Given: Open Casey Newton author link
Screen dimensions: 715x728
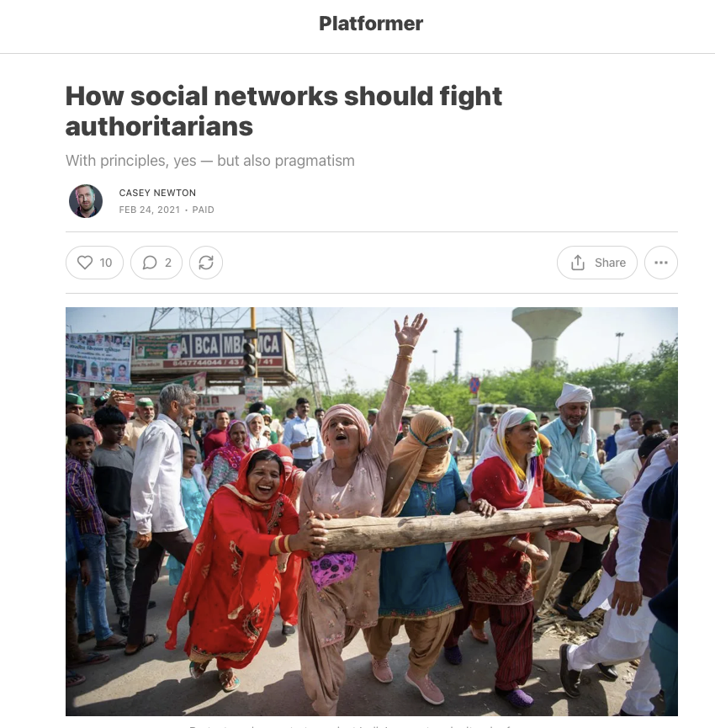Looking at the screenshot, I should pos(157,193).
